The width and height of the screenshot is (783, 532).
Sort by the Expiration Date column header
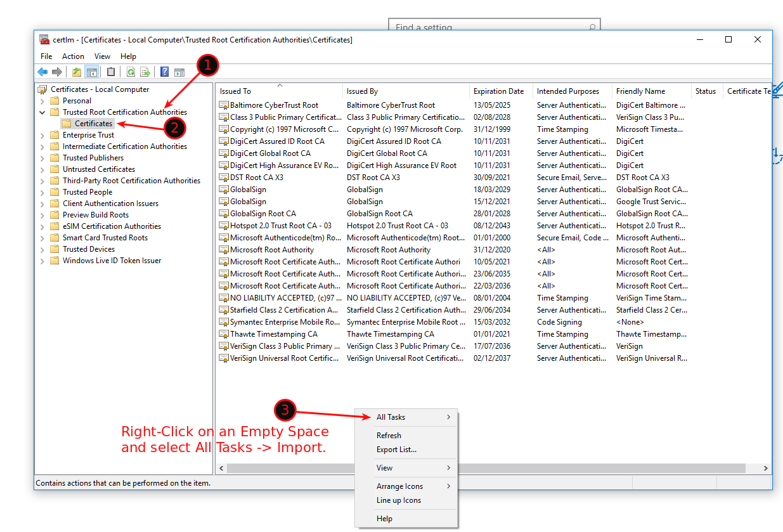498,91
